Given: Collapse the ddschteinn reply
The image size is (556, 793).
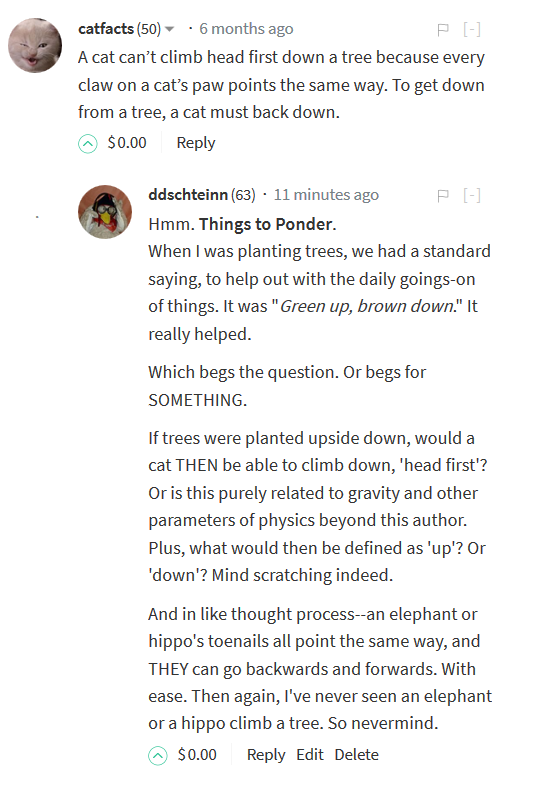Looking at the screenshot, I should 472,196.
